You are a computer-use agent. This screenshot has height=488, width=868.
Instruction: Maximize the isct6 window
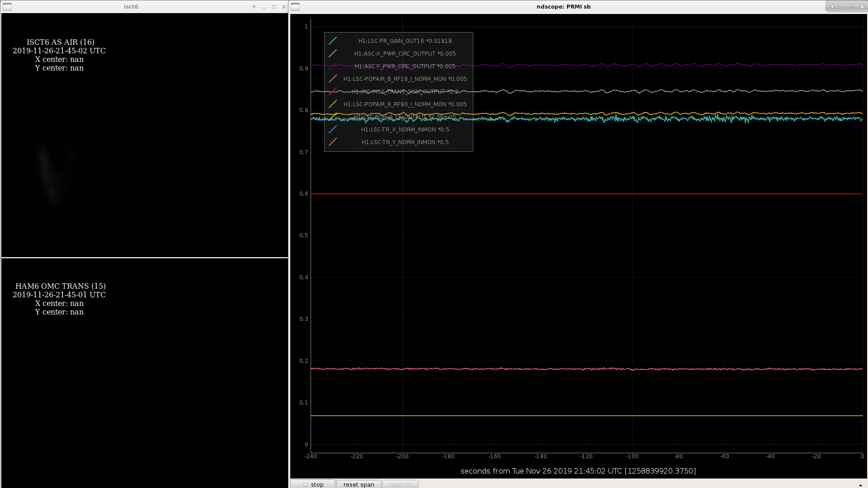coord(274,7)
